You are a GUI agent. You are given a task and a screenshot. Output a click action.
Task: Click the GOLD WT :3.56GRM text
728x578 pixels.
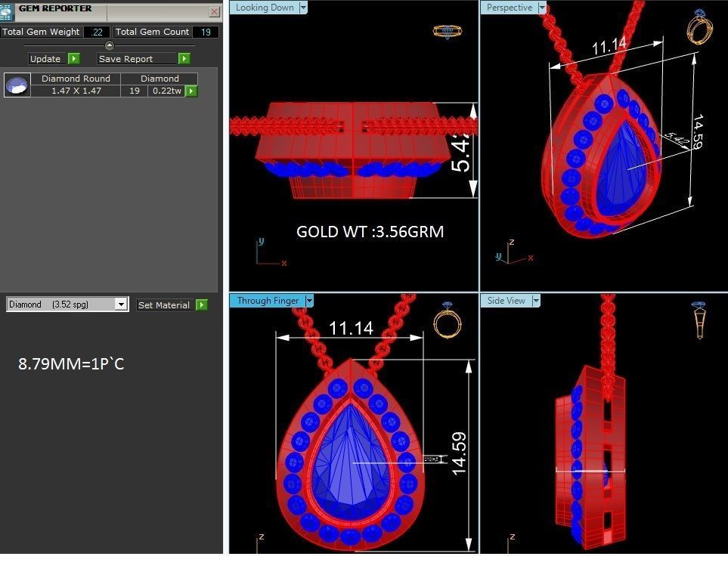point(370,231)
